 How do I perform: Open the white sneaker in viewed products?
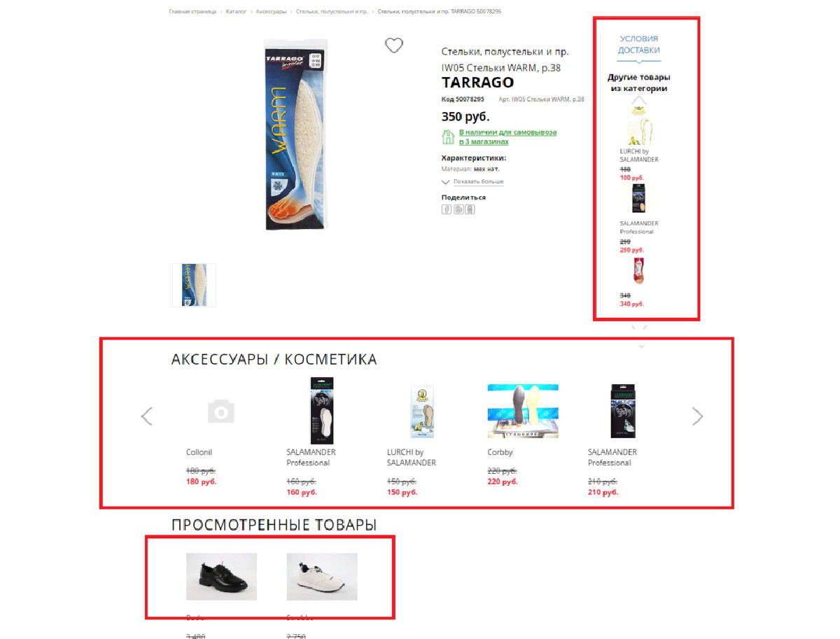pyautogui.click(x=322, y=577)
